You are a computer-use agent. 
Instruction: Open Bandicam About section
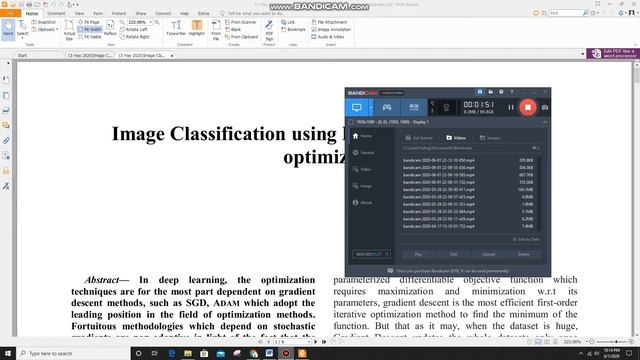tap(362, 202)
